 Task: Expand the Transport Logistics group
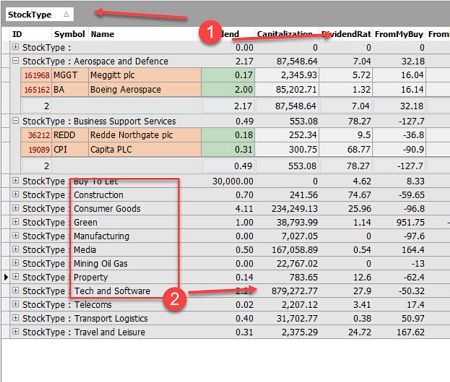point(15,318)
